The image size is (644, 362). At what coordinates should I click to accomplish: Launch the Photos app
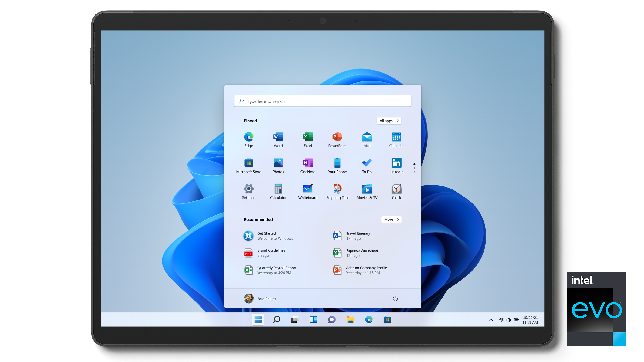[x=278, y=166]
